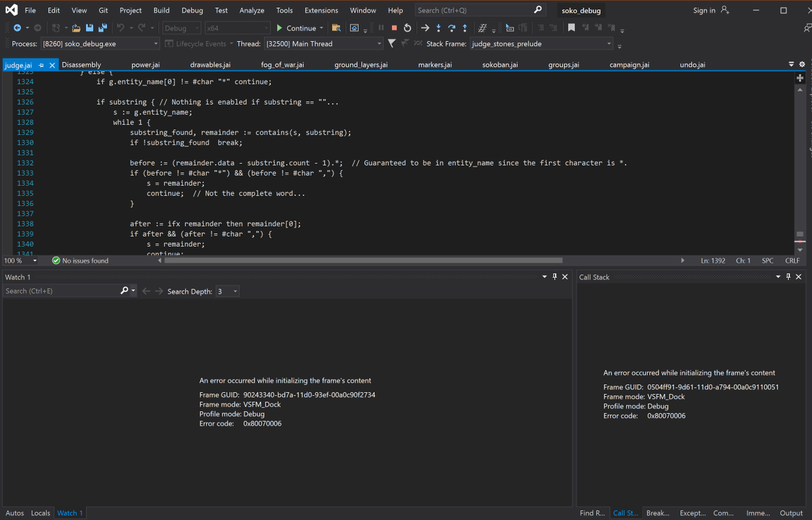
Task: Open the Tools menu
Action: point(284,10)
